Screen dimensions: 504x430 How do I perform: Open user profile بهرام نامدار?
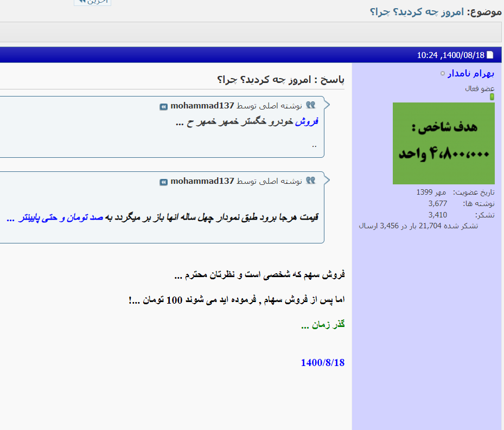pyautogui.click(x=471, y=74)
